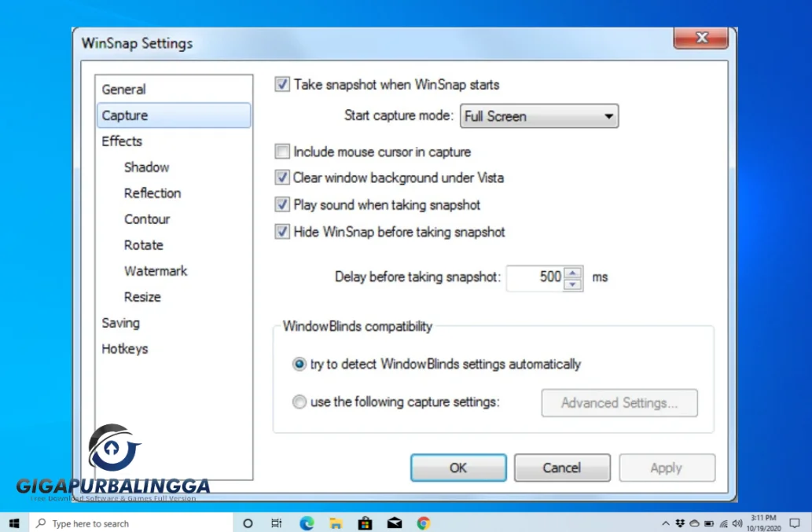
Task: Open the Start capture mode dropdown
Action: (x=539, y=116)
